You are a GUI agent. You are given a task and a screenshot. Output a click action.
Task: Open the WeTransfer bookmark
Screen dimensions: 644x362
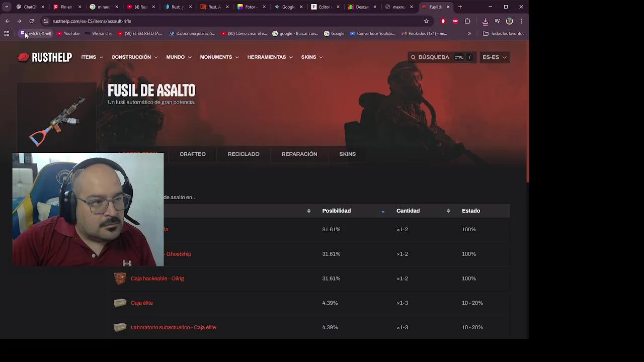click(x=98, y=34)
